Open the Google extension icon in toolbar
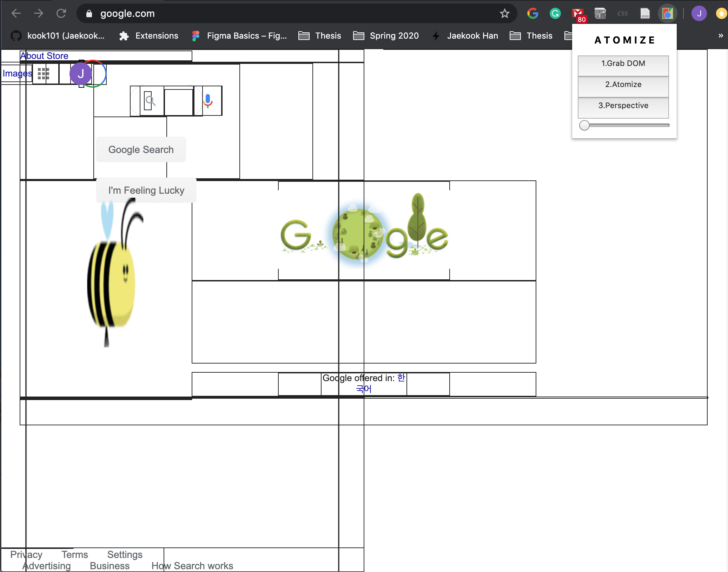This screenshot has width=728, height=572. pyautogui.click(x=532, y=13)
